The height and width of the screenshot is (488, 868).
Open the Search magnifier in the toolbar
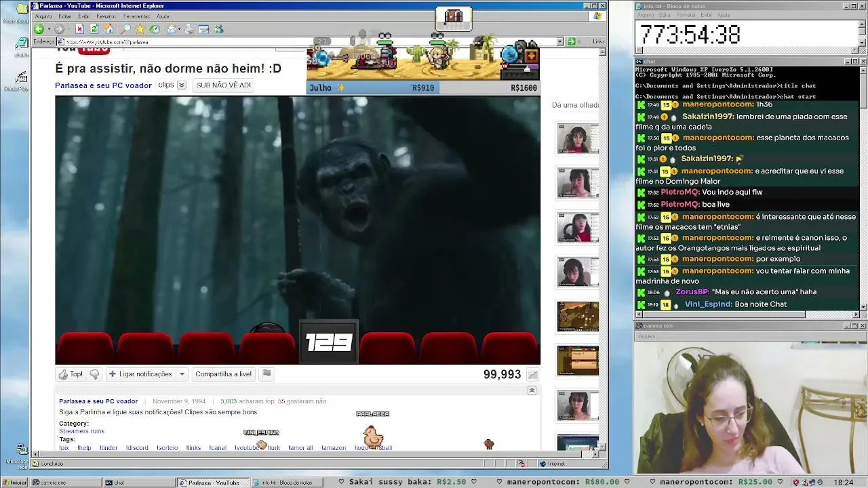pos(125,29)
